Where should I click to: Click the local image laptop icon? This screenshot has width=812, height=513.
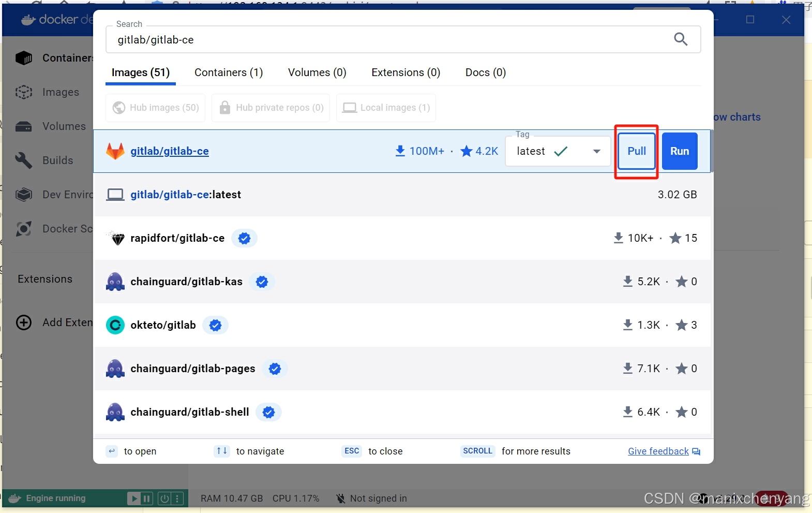(115, 195)
